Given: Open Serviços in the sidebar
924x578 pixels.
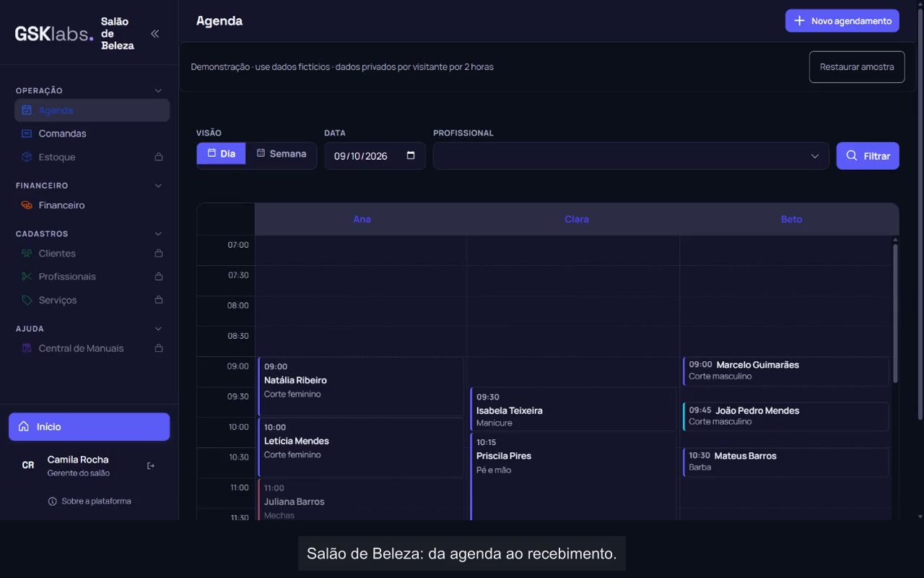Looking at the screenshot, I should (92, 300).
